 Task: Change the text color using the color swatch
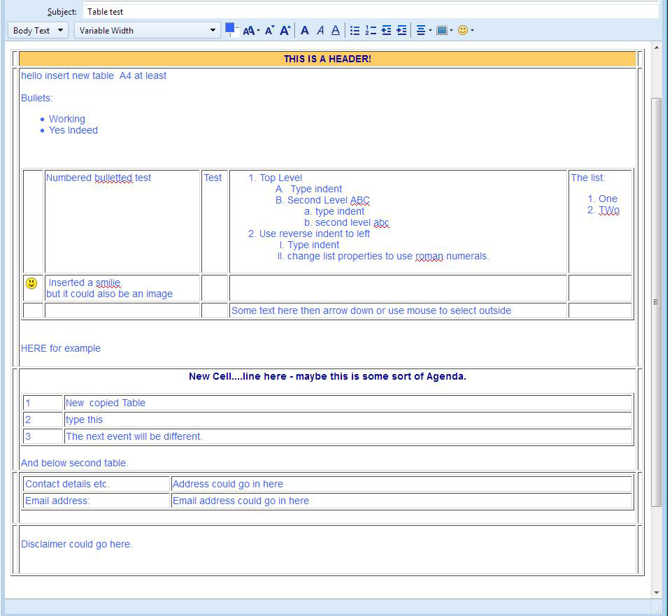point(231,28)
